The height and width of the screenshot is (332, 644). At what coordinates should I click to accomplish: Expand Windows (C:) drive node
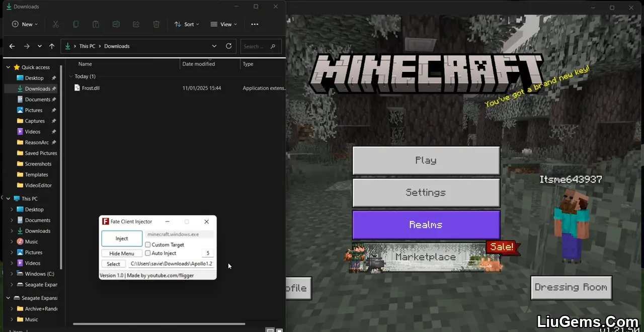pos(12,274)
